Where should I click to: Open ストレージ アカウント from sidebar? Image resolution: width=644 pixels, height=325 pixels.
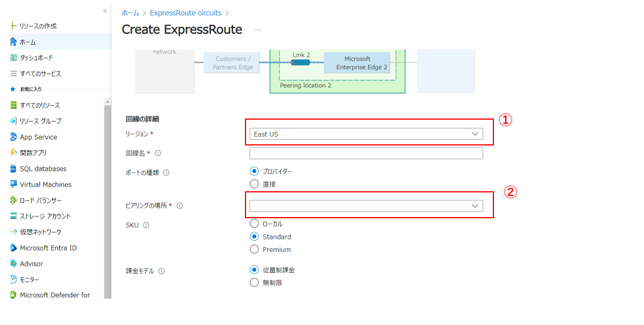pyautogui.click(x=45, y=216)
